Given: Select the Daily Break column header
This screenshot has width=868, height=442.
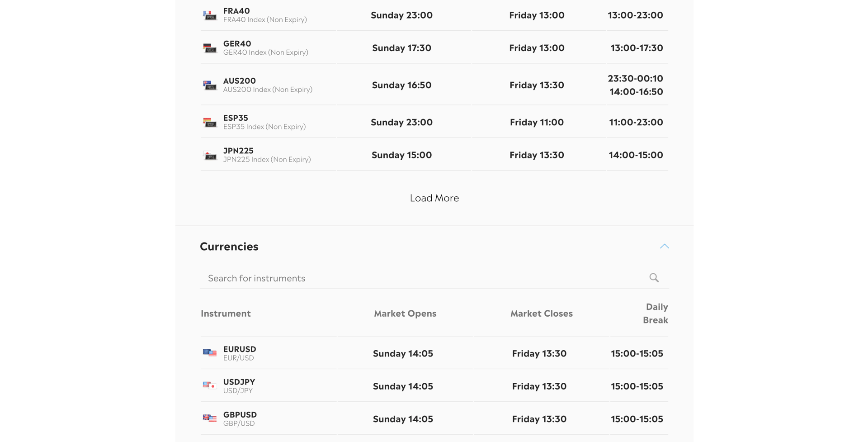Looking at the screenshot, I should point(656,313).
